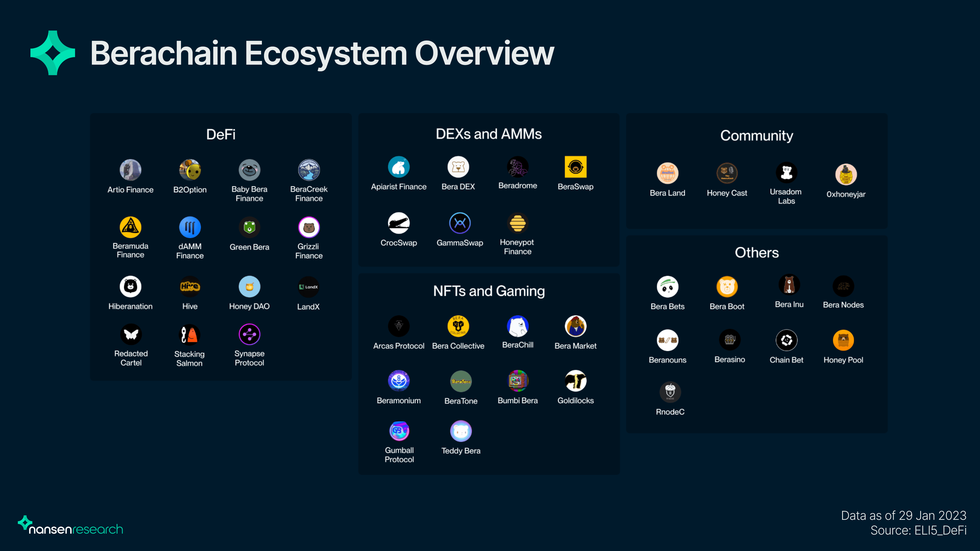Click the Gumball Protocol icon
980x551 pixels.
click(399, 431)
